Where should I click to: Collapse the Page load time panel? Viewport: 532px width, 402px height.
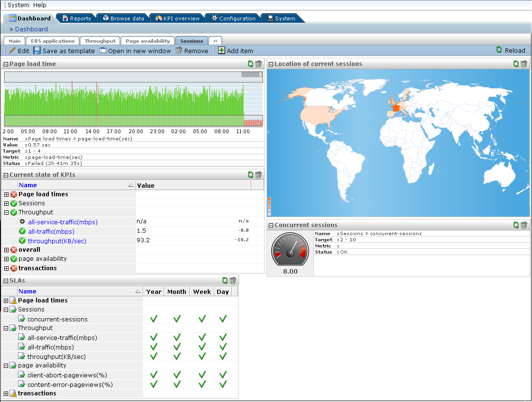point(6,64)
